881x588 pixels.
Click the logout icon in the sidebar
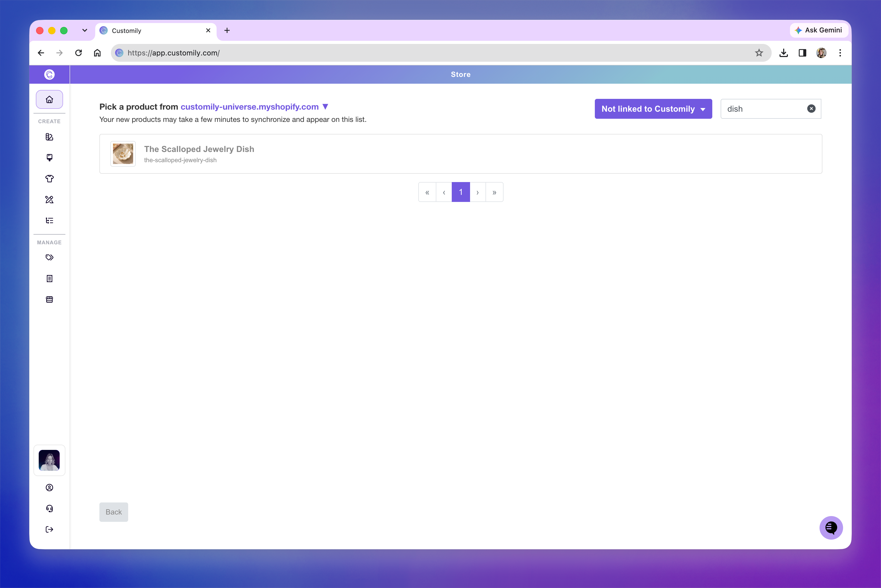point(49,529)
